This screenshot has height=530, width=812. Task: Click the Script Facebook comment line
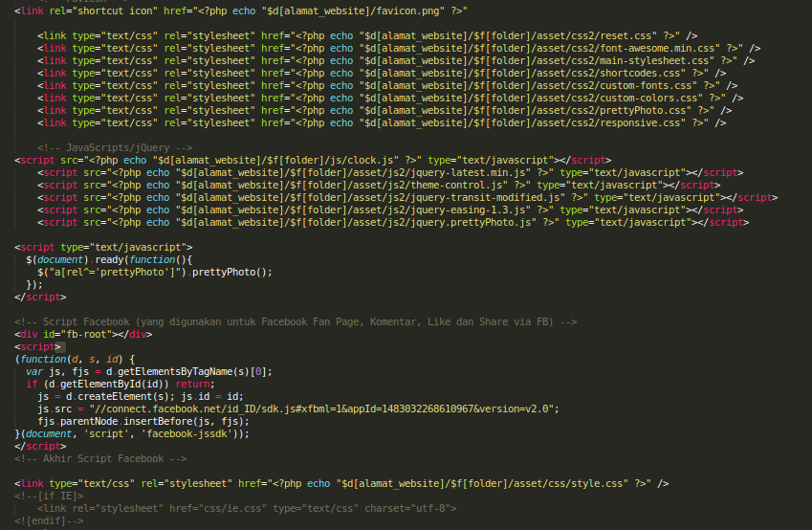click(x=296, y=321)
